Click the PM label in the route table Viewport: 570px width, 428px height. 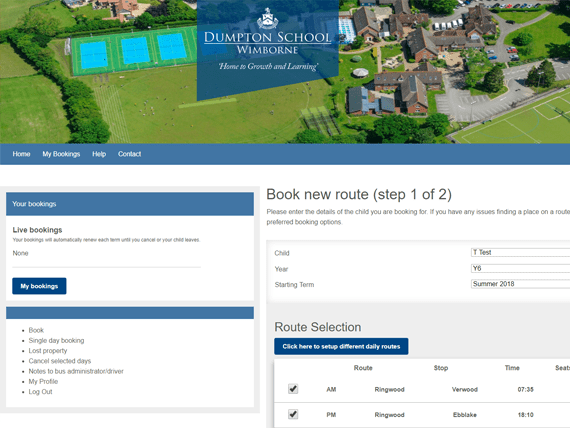point(331,415)
